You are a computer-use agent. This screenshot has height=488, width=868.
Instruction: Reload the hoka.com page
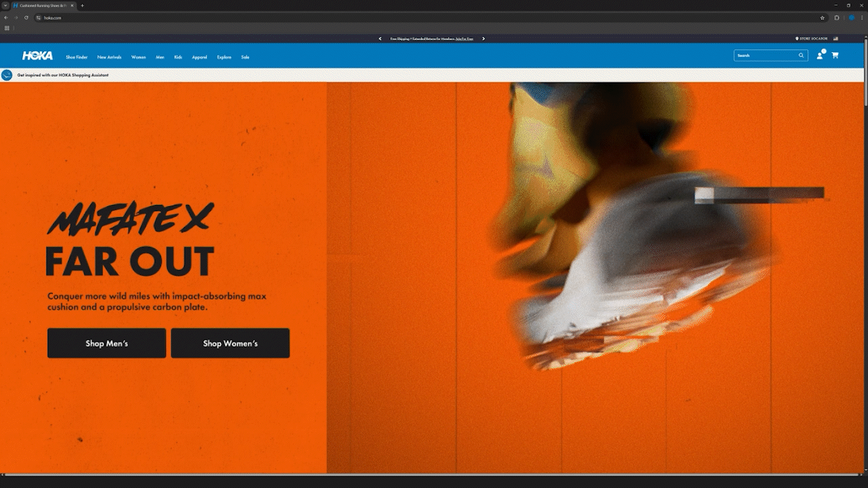coord(26,17)
